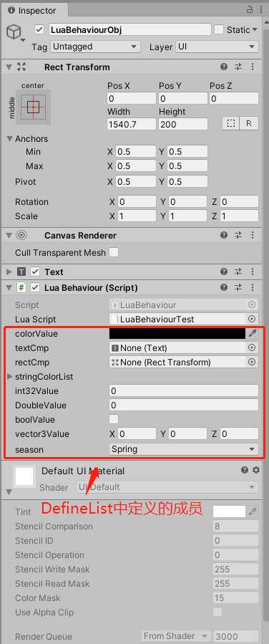Viewport: 269px width, 644px height.
Task: Open object picker for Lua Script
Action: 252,319
